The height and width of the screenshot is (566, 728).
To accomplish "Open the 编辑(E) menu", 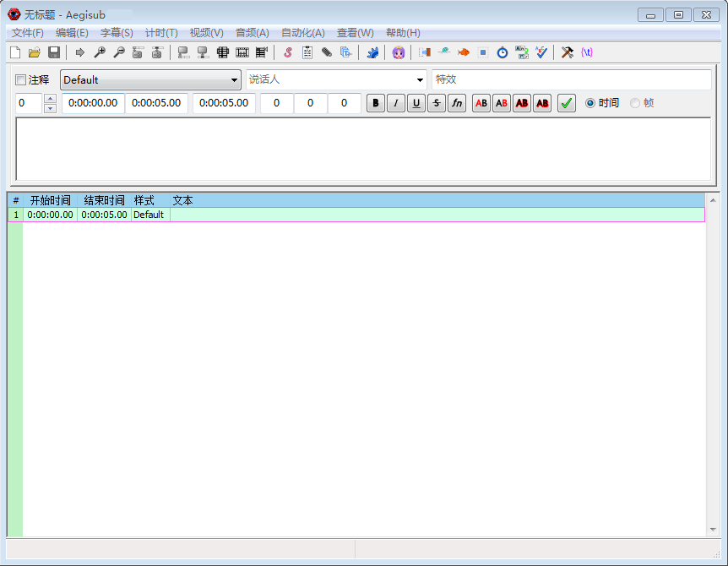I will (72, 33).
